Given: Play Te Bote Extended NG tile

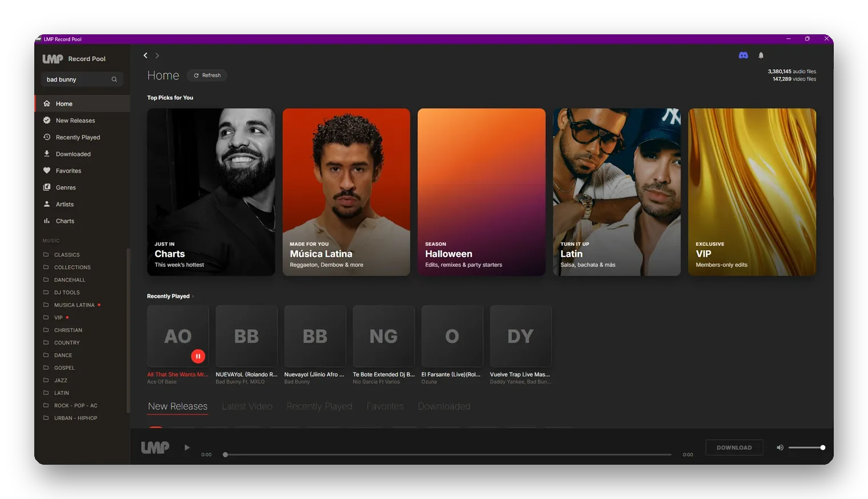Looking at the screenshot, I should coord(384,336).
